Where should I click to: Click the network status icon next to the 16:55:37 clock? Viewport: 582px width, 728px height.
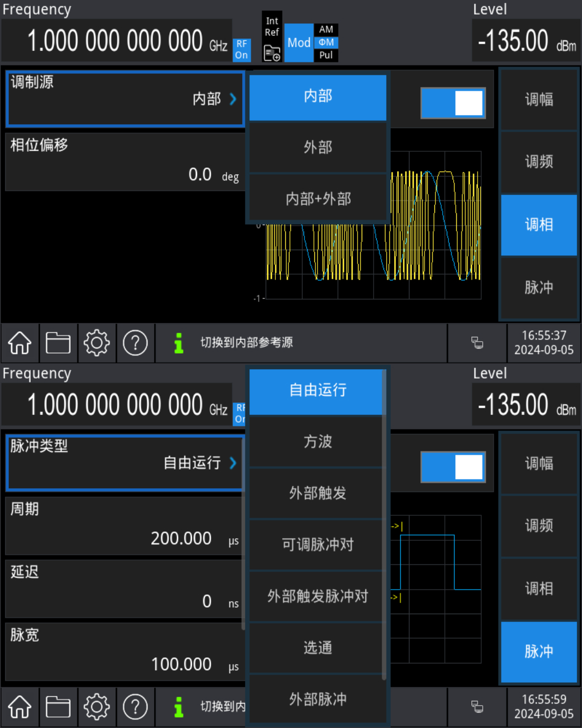pos(477,343)
